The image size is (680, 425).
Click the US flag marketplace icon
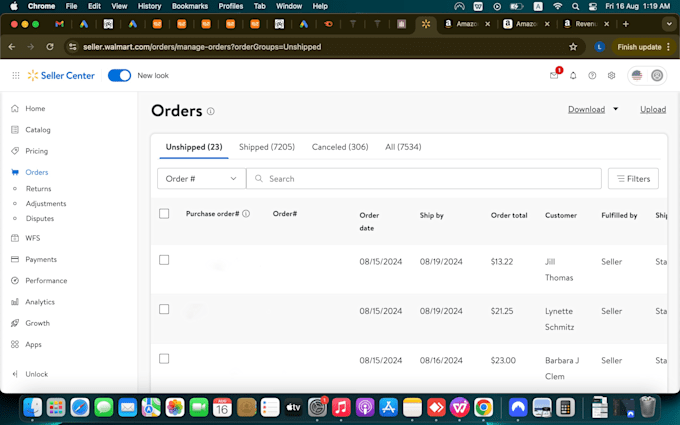point(637,75)
